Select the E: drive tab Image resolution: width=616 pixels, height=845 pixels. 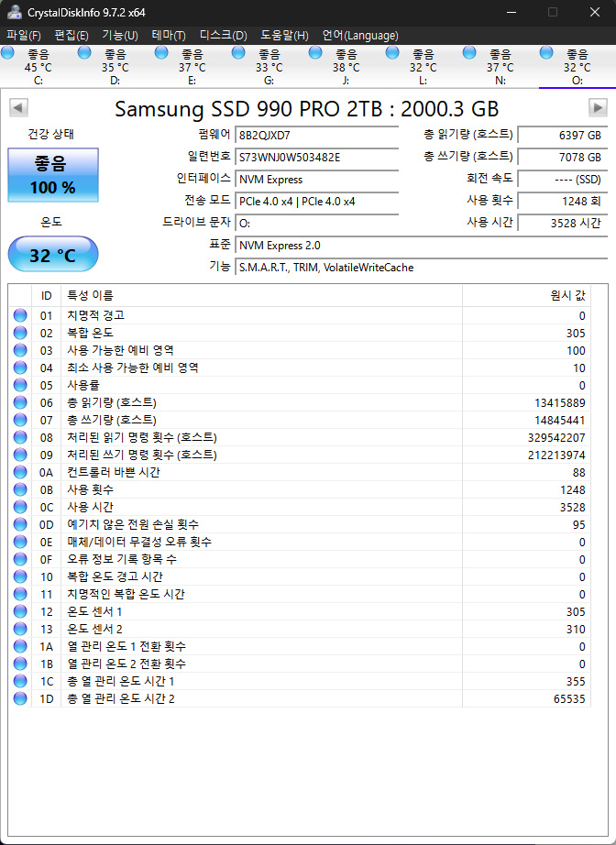point(192,67)
